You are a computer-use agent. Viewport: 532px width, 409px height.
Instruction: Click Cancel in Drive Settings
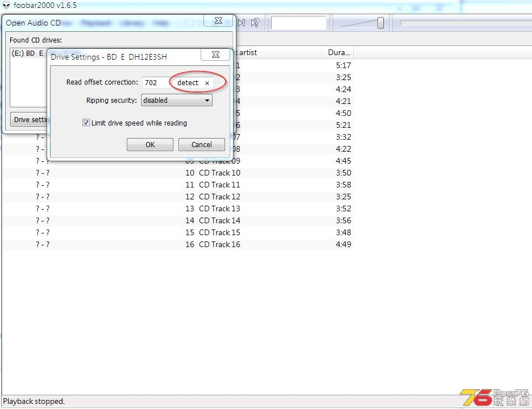point(202,144)
